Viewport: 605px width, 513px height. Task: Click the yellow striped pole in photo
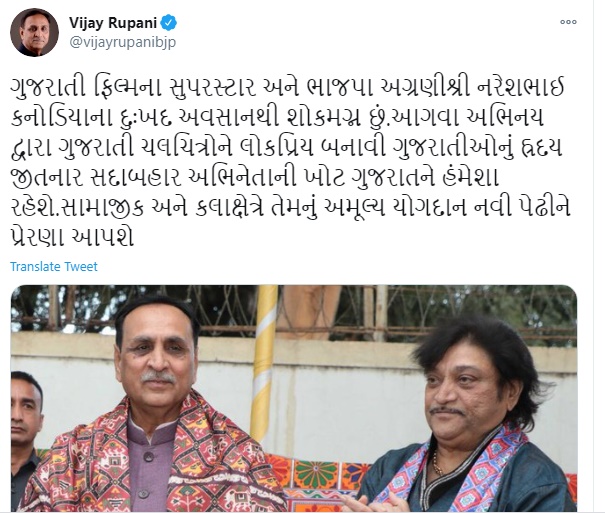click(264, 359)
